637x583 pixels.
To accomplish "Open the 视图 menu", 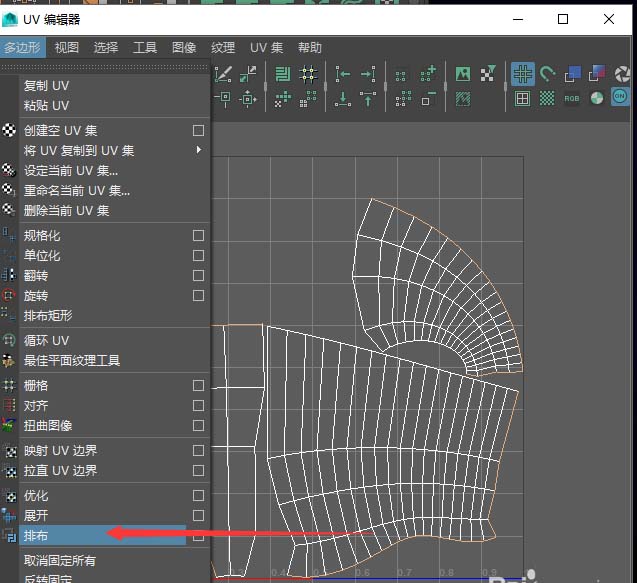I will coord(66,48).
